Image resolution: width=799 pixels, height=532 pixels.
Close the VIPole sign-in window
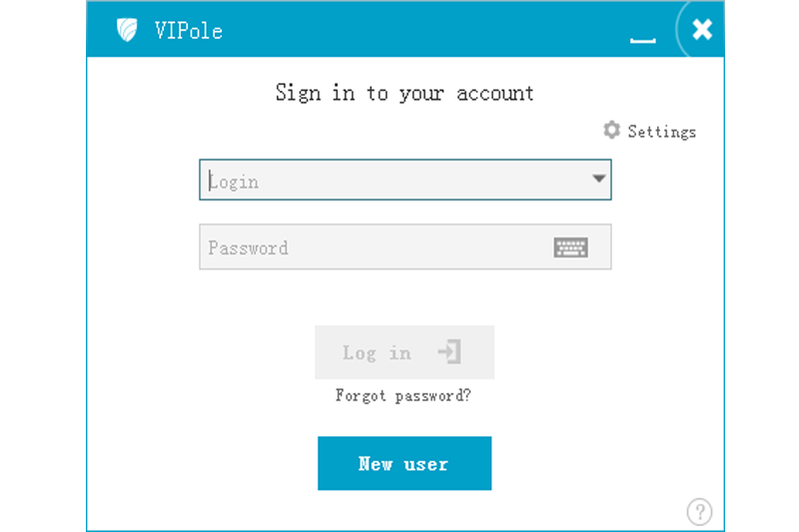click(702, 29)
